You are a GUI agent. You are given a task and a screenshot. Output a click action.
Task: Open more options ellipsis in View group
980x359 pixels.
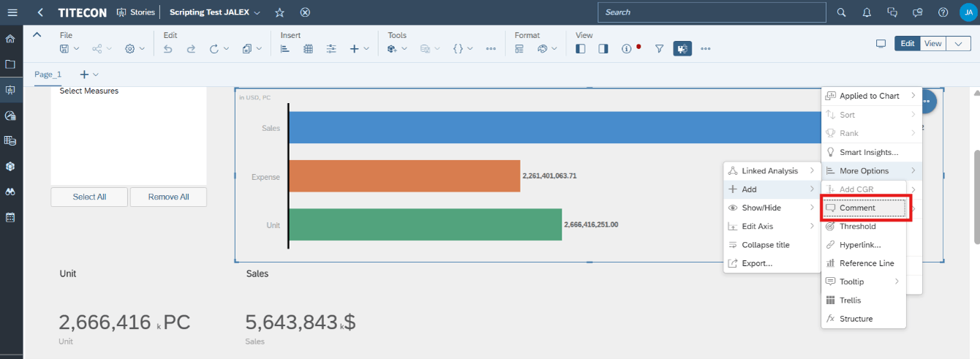click(706, 49)
